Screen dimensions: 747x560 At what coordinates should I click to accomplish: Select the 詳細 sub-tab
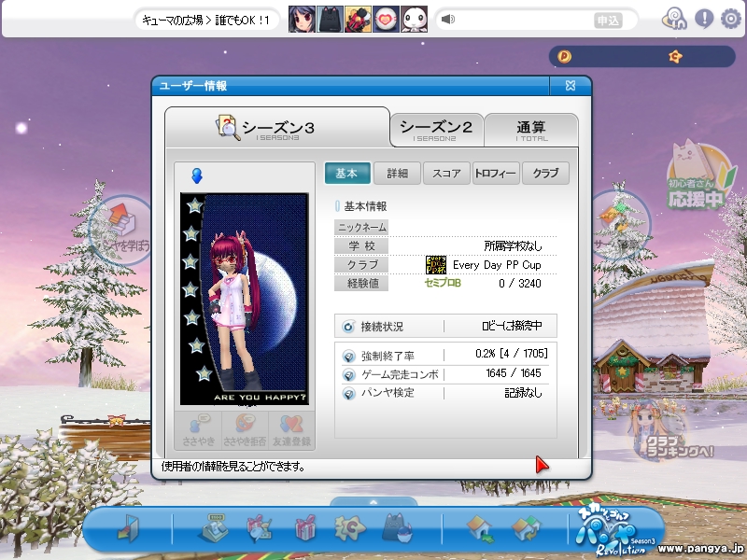pos(398,174)
